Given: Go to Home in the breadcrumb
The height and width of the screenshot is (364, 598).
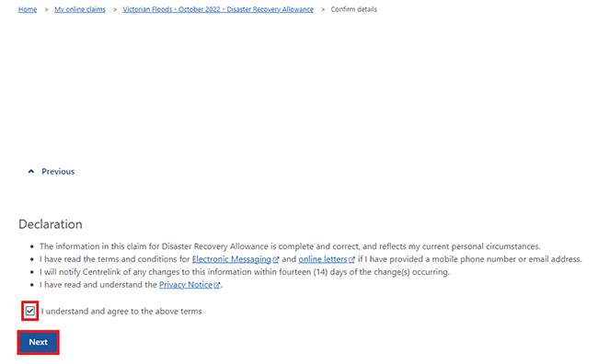Looking at the screenshot, I should [x=28, y=9].
